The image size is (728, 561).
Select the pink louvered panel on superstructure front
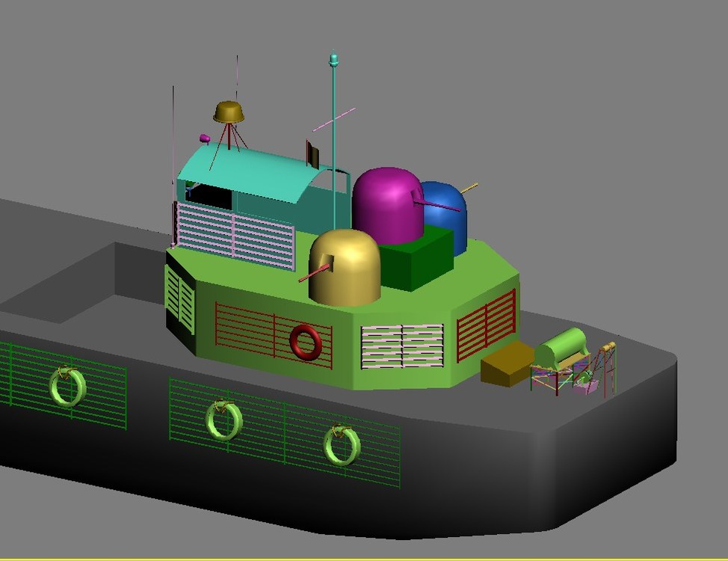(x=402, y=346)
